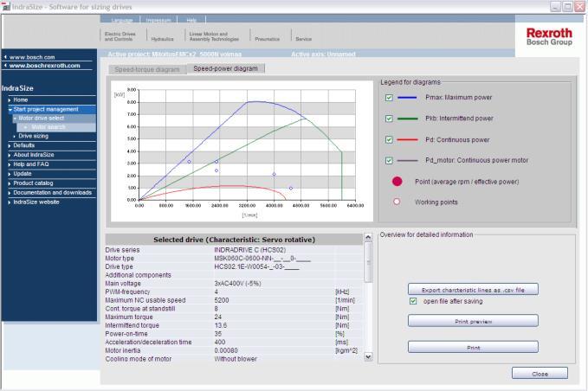Click Maximum torque value 24
This screenshot has height=391, width=588.
point(218,317)
